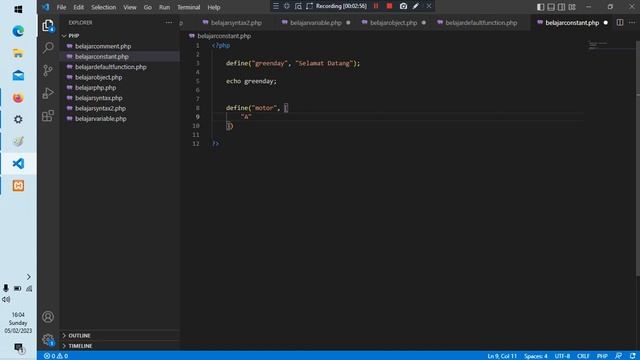Open the notifications bell in status bar

[x=632, y=356]
